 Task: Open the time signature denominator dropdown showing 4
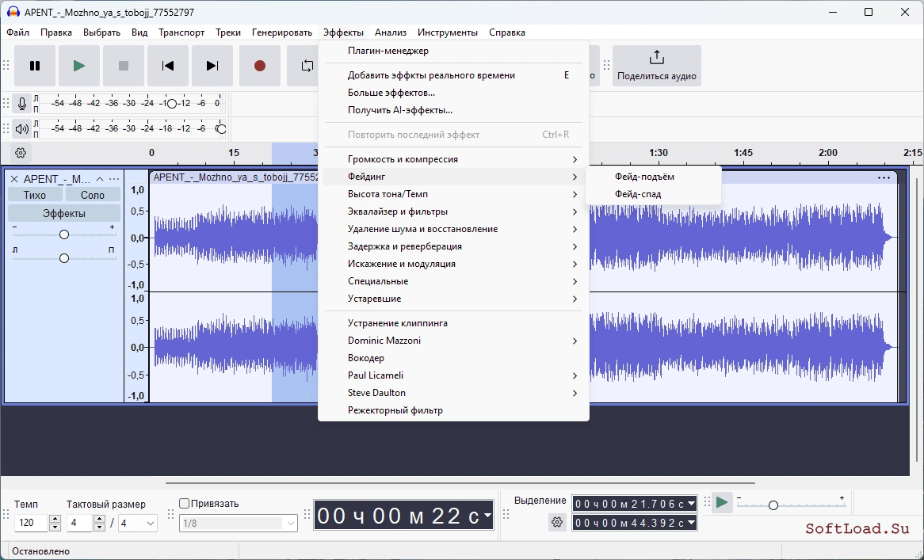point(137,523)
